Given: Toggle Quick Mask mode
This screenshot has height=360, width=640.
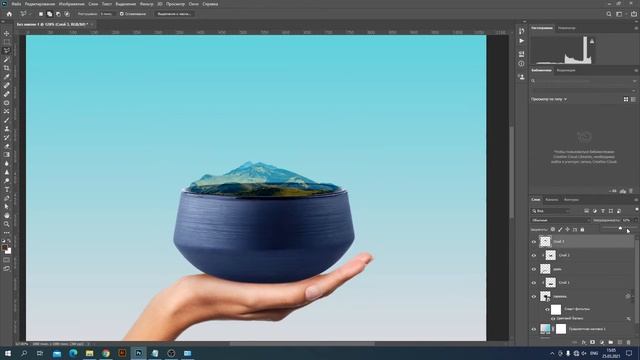Looking at the screenshot, I should click(x=7, y=260).
